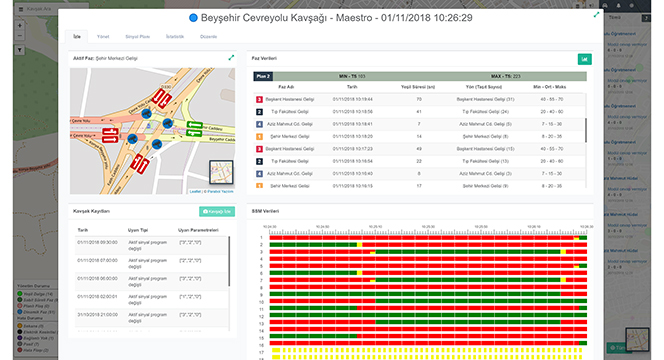
Task: Switch to the İstatistik tab
Action: click(x=175, y=37)
